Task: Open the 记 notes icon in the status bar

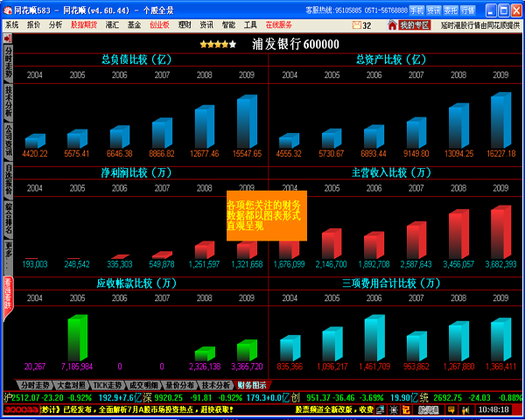Action: point(406,409)
